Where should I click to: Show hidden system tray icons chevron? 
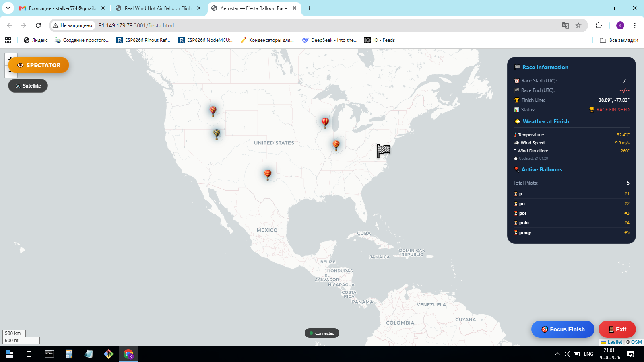tap(557, 354)
